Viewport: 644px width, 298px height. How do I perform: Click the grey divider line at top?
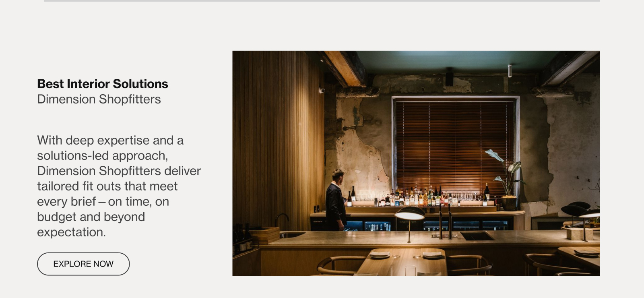pos(322,1)
